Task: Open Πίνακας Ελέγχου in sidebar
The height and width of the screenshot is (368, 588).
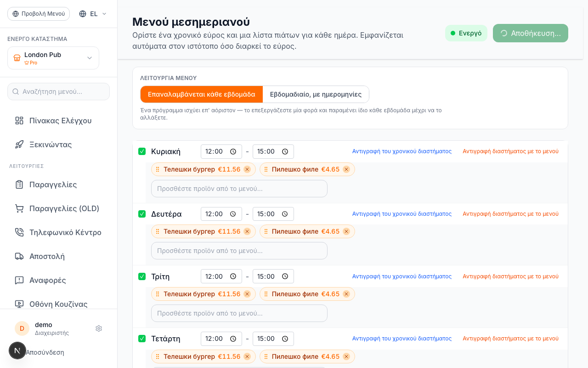Action: [x=59, y=121]
